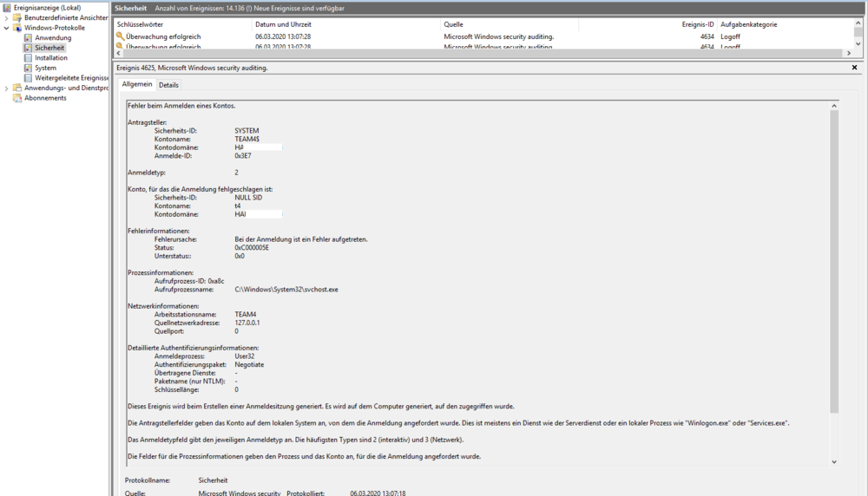This screenshot has width=868, height=496.
Task: Click the Aufgabenkategorie column header
Action: tap(748, 24)
